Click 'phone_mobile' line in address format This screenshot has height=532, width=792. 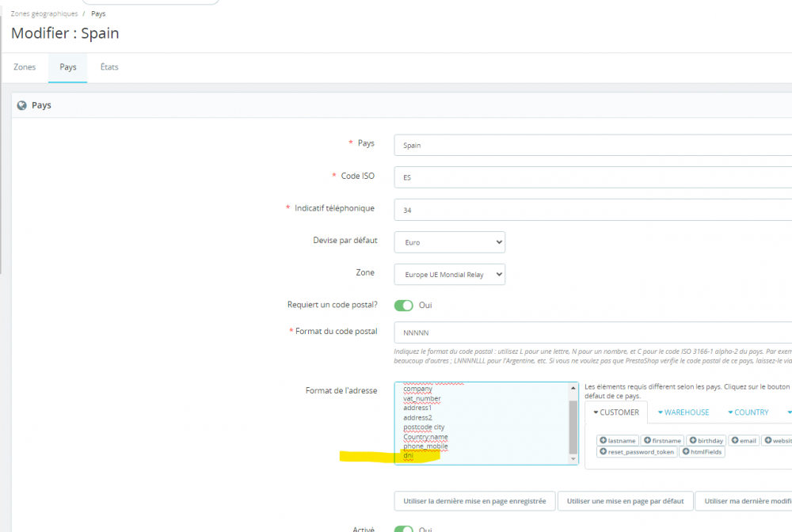[425, 446]
